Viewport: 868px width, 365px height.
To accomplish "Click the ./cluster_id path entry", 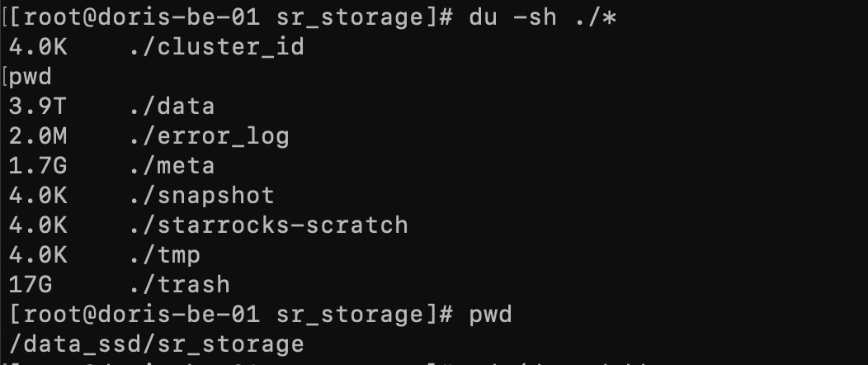I will pos(216,47).
